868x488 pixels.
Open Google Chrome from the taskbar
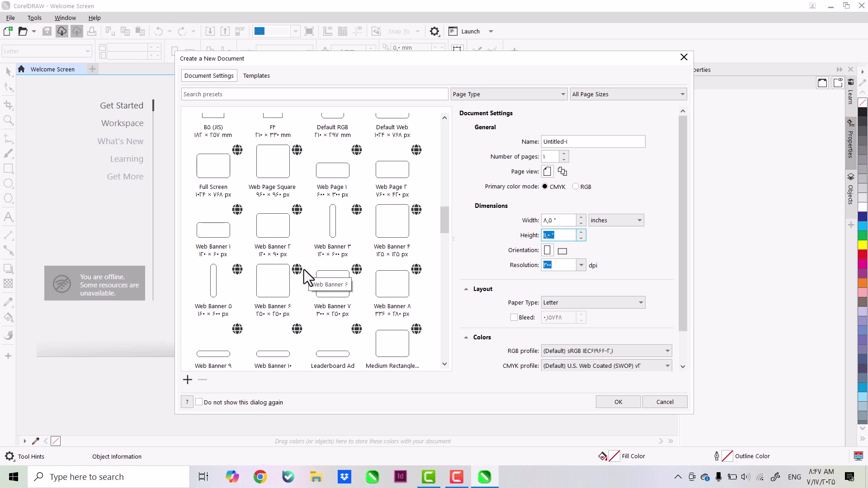coord(260,477)
